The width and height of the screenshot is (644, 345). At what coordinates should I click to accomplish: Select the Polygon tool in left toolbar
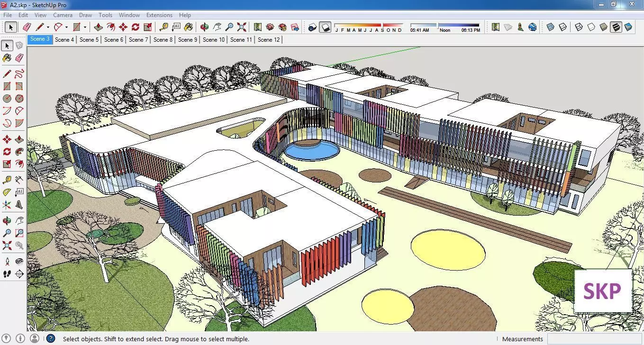pyautogui.click(x=19, y=99)
